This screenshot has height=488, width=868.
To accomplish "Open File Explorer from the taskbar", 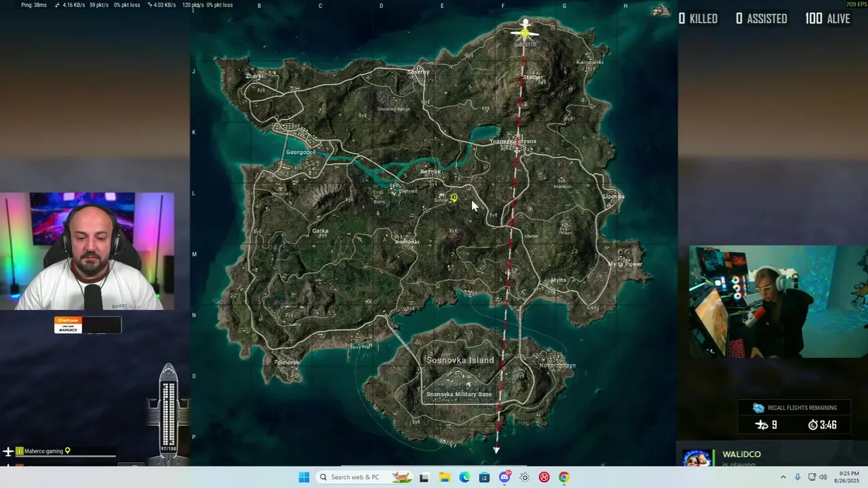I will [444, 477].
